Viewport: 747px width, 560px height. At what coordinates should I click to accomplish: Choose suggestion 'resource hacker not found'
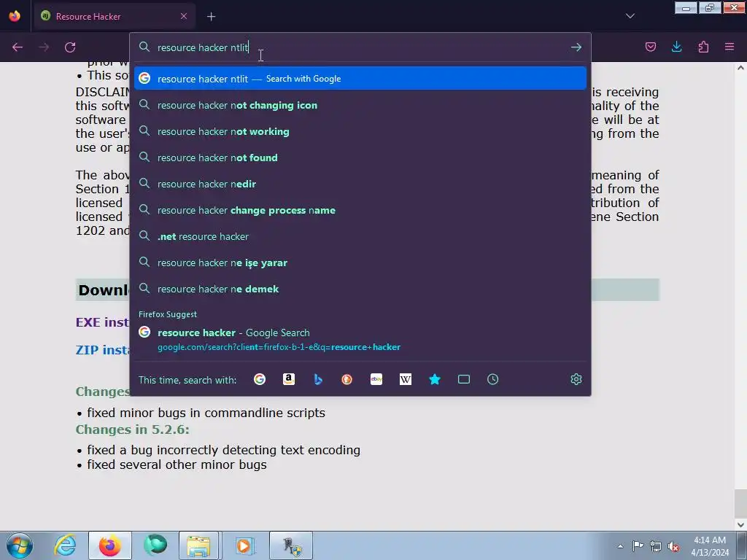[x=360, y=157]
